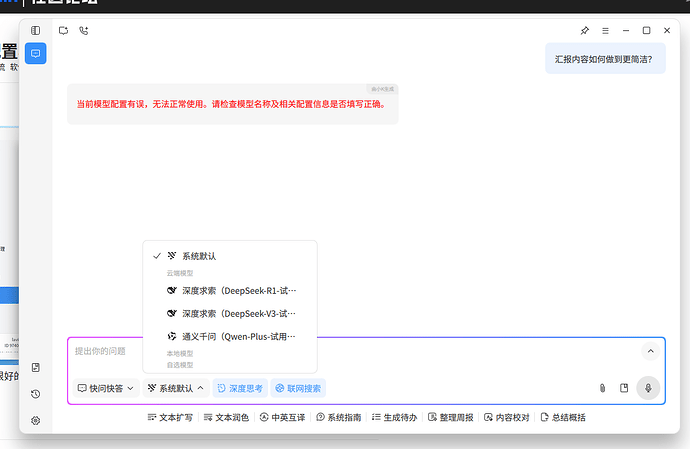This screenshot has height=449, width=690.
Task: Choose 深度求索 DeepSeek-R1 model
Action: tap(230, 291)
